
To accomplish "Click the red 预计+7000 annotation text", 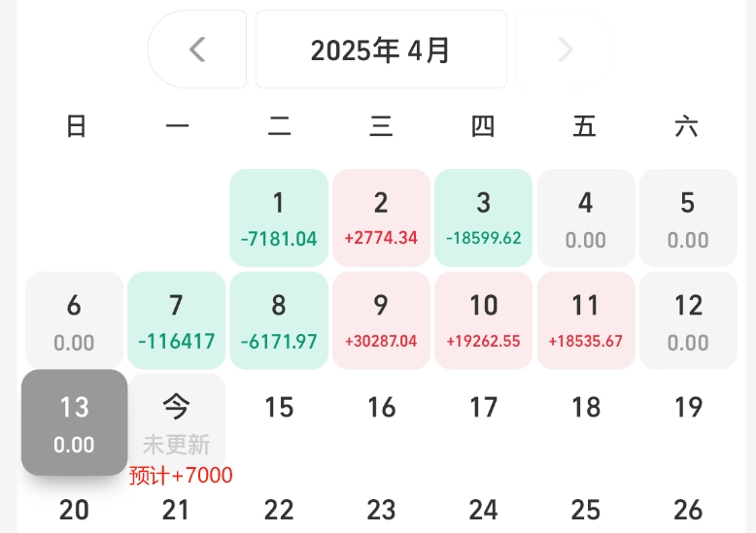I will coord(181,476).
